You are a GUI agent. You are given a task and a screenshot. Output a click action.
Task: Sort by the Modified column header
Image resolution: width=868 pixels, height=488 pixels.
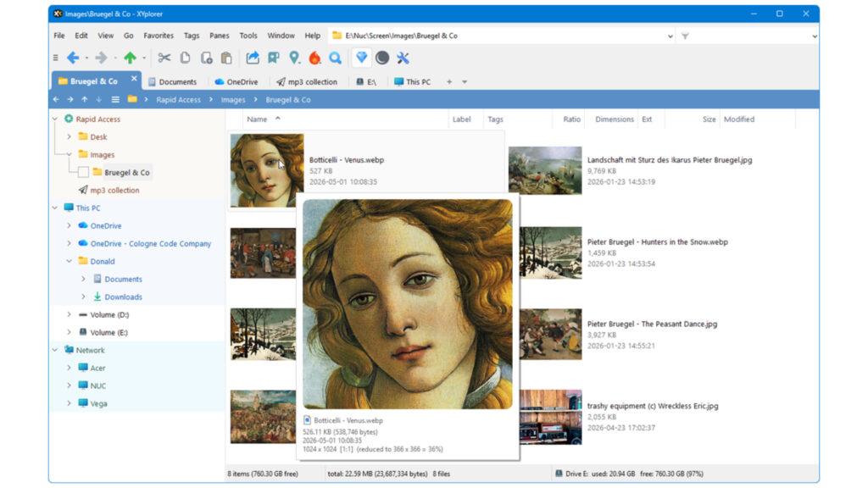739,119
